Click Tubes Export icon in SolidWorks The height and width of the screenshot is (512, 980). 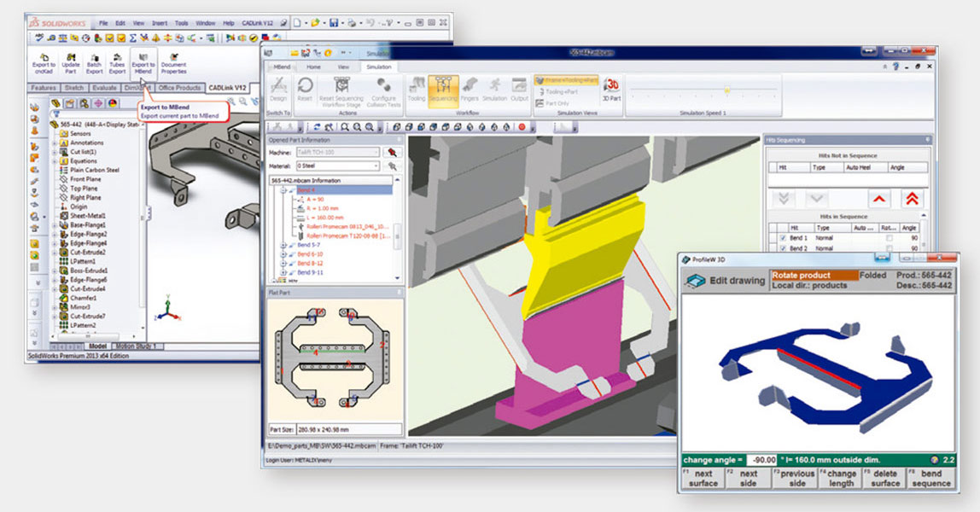(117, 64)
